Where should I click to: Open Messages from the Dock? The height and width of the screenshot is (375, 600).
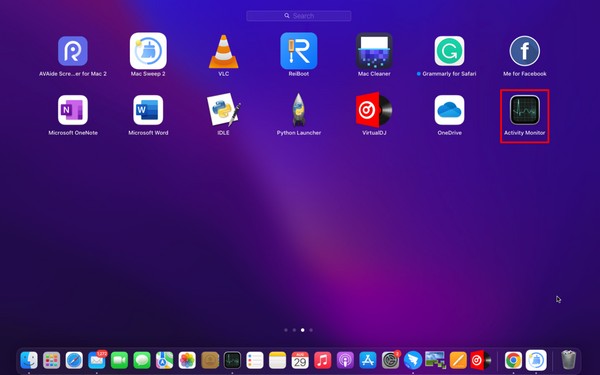pos(142,360)
